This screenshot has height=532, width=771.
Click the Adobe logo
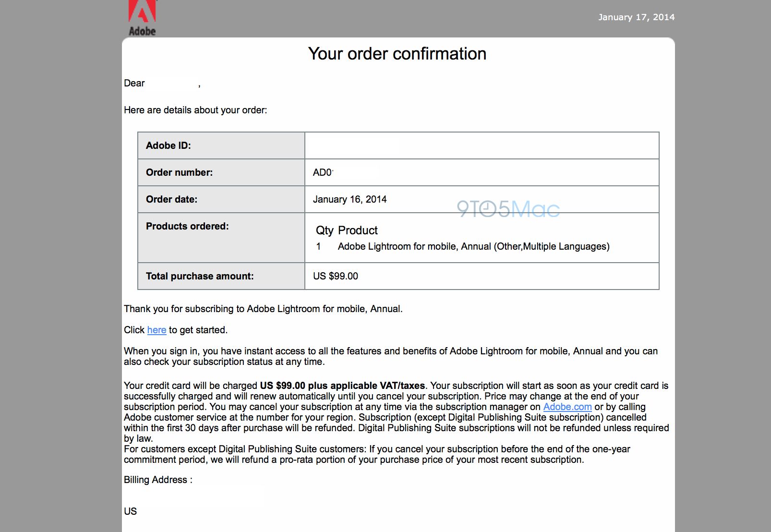142,18
